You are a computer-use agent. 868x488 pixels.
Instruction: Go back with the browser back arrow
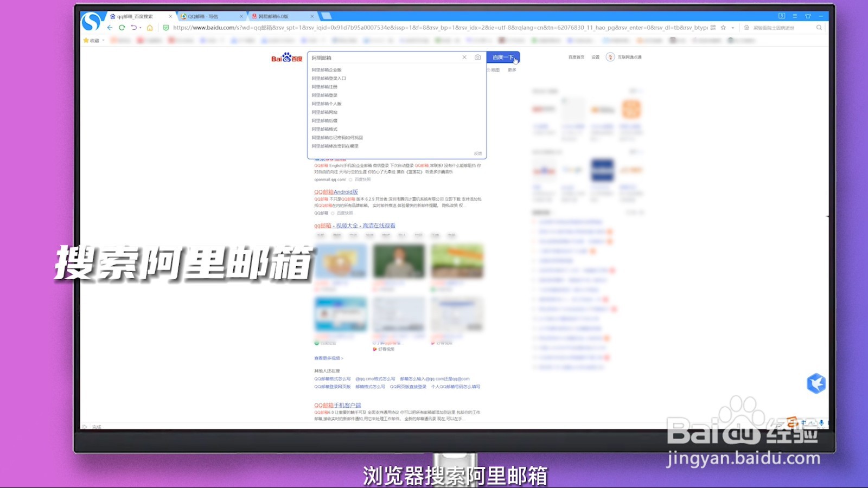[110, 28]
